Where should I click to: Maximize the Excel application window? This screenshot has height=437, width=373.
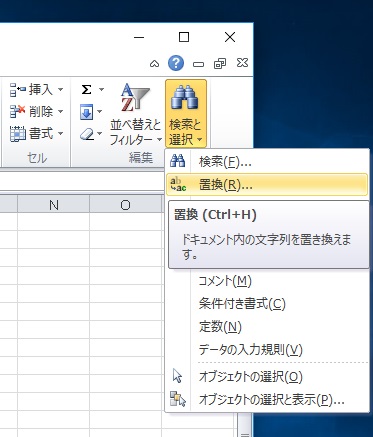pyautogui.click(x=184, y=37)
